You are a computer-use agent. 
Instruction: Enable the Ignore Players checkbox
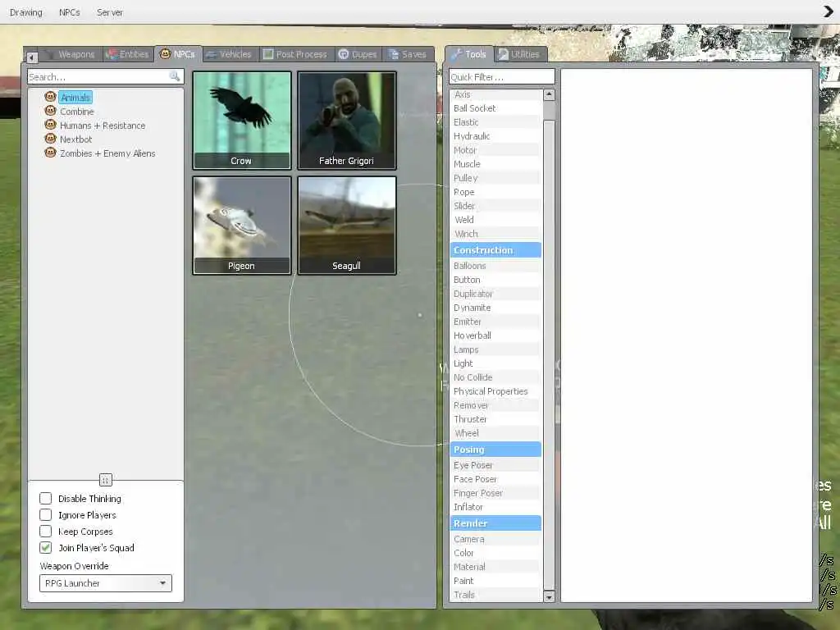[x=46, y=515]
